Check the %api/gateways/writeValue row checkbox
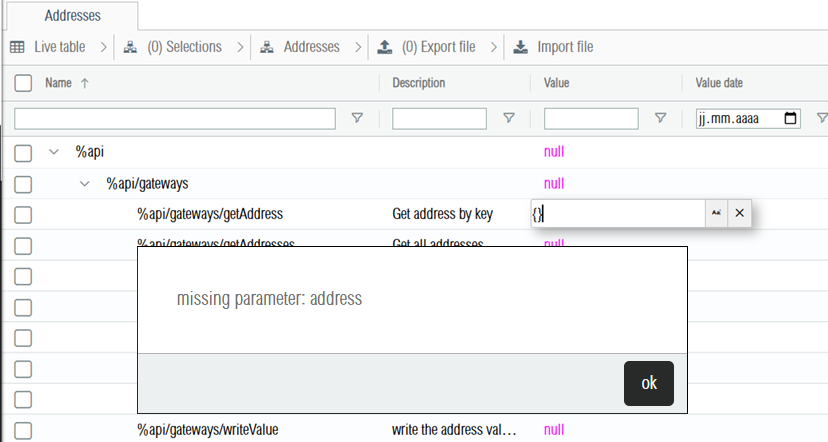Image resolution: width=828 pixels, height=442 pixels. (x=24, y=430)
